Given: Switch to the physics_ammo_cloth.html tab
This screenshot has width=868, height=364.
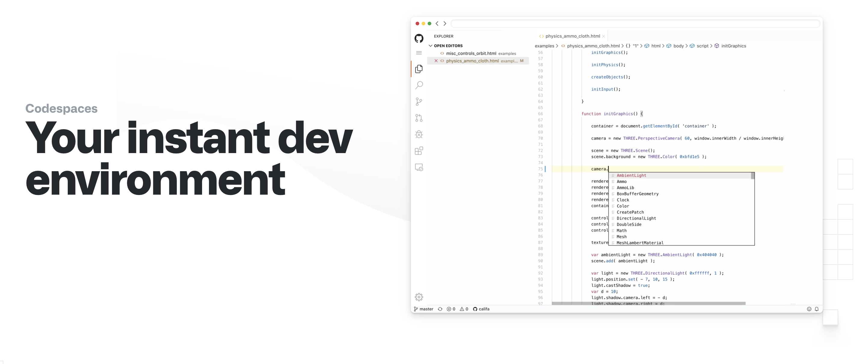Looking at the screenshot, I should pos(572,36).
